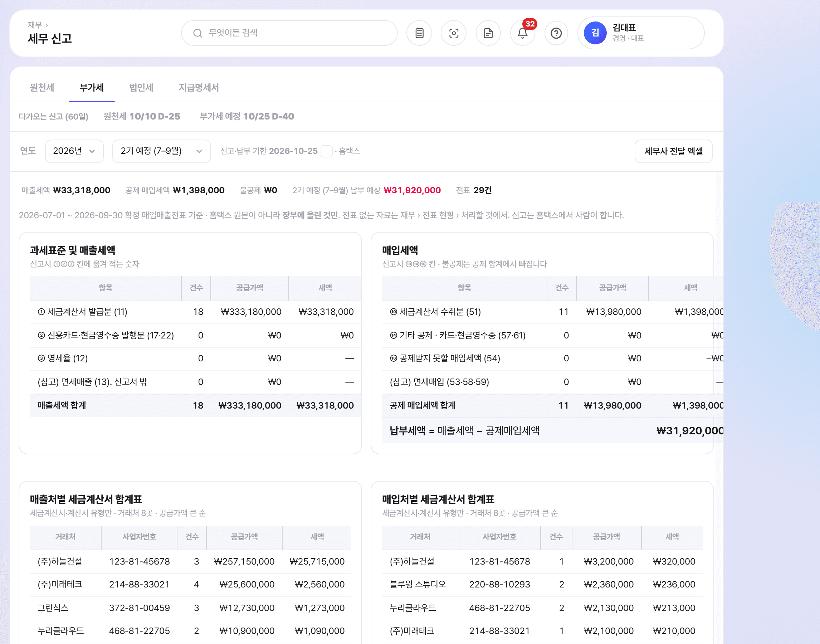Click the 전표 29건 count
The width and height of the screenshot is (820, 644).
click(x=474, y=190)
